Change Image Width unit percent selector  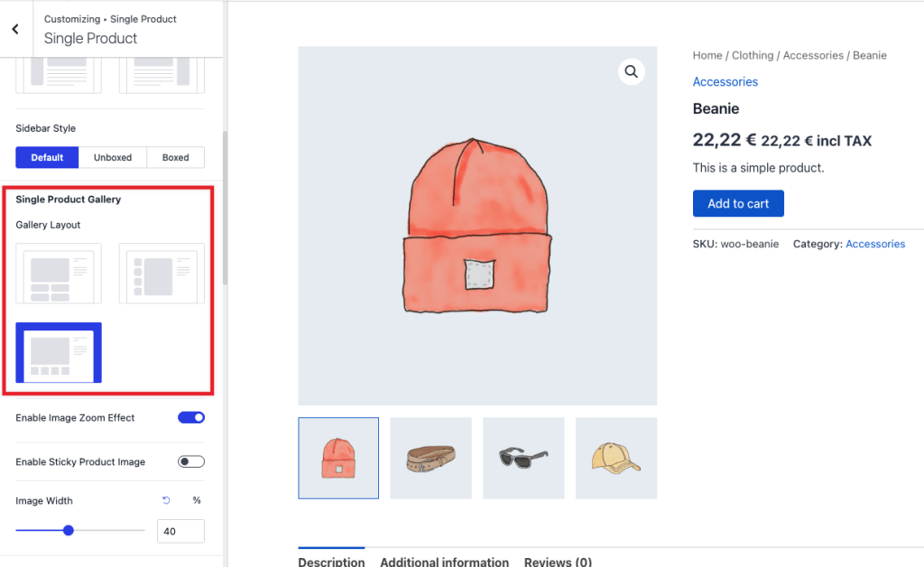click(197, 500)
